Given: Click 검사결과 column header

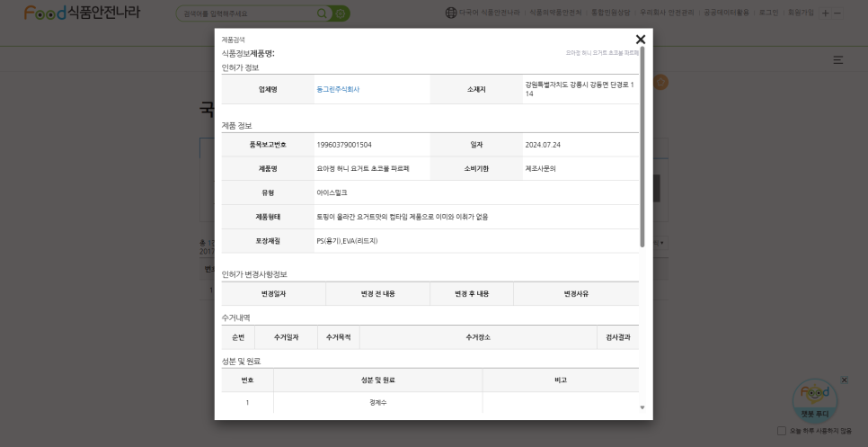Looking at the screenshot, I should (618, 337).
